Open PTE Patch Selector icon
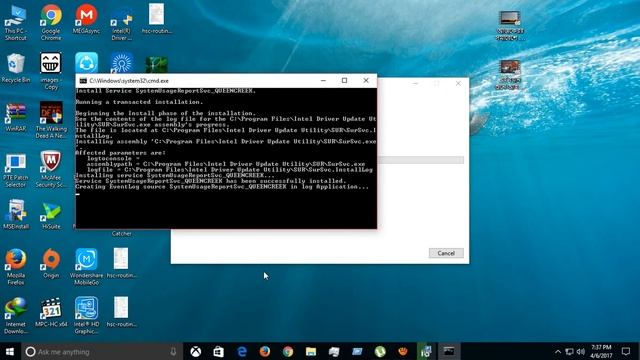 point(16,170)
